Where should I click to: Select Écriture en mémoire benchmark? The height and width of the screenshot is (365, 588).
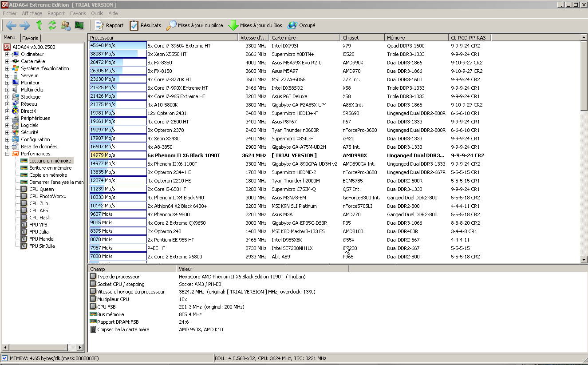click(50, 168)
